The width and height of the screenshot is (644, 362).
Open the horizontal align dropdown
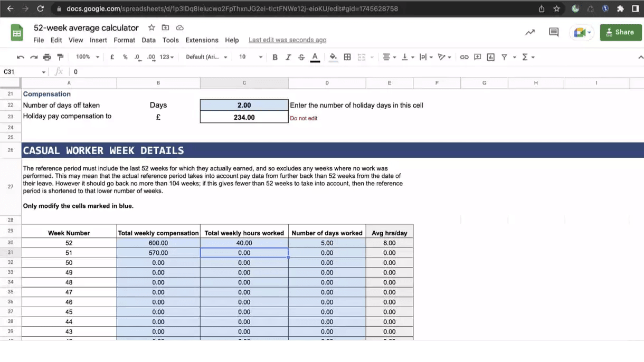tap(389, 57)
